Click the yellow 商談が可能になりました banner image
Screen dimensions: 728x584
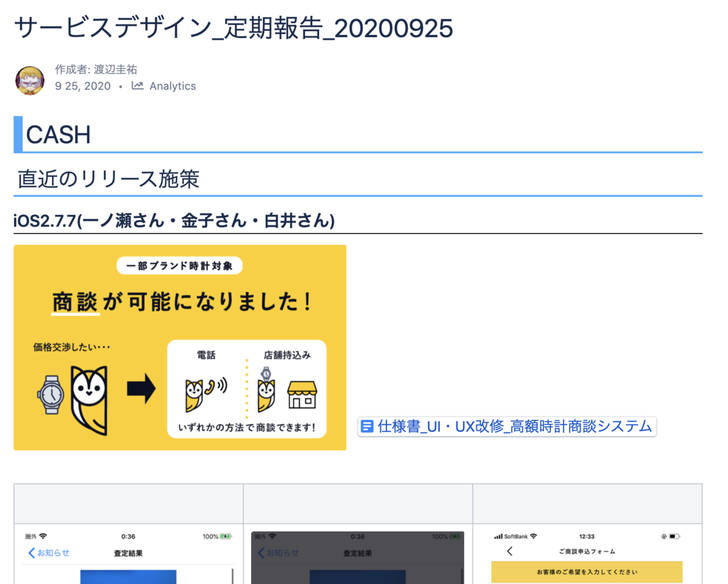pos(180,347)
